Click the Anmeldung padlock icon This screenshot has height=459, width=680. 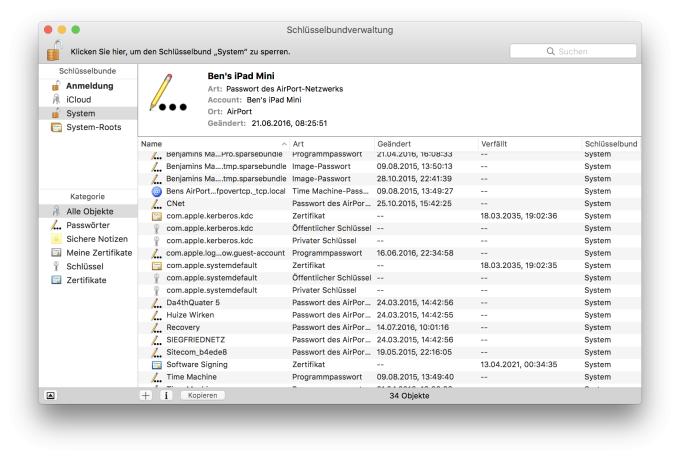pyautogui.click(x=56, y=86)
